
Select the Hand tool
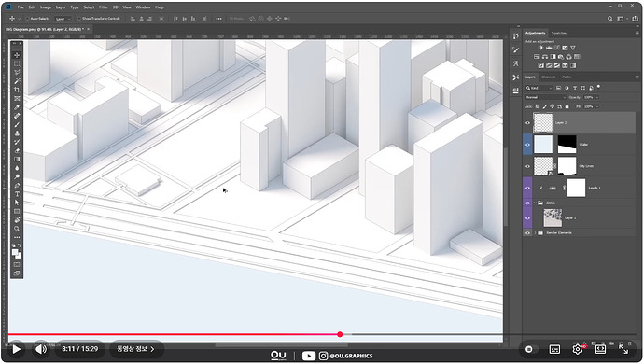[17, 219]
